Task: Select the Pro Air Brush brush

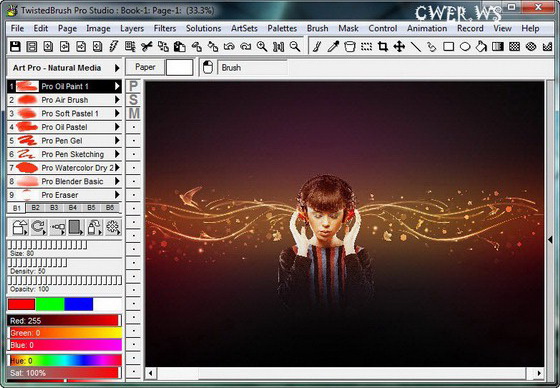Action: click(x=64, y=100)
